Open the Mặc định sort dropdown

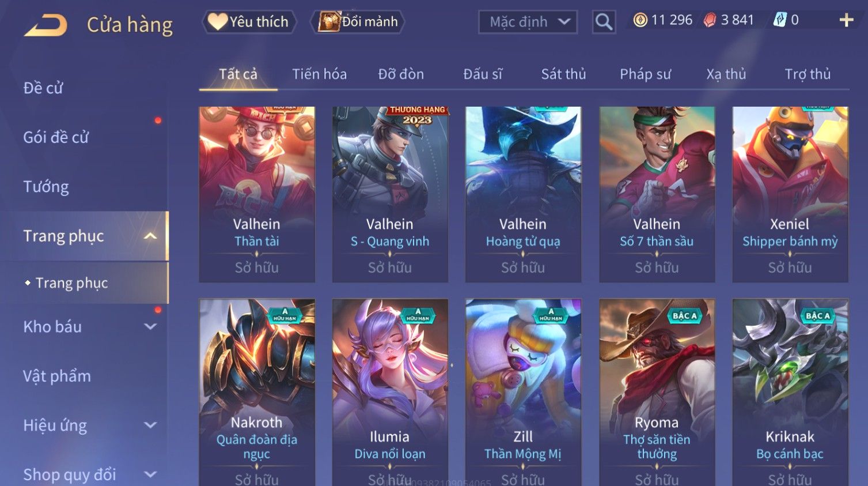tap(528, 22)
